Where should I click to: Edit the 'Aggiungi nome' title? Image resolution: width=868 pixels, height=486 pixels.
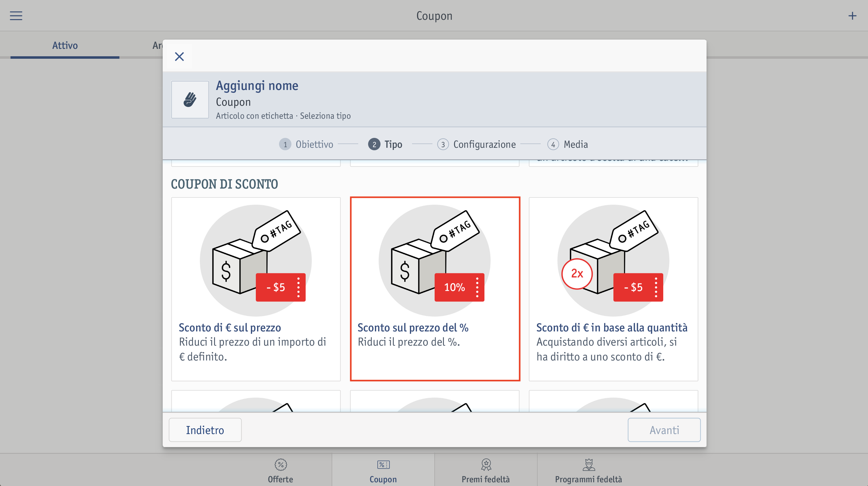(257, 86)
